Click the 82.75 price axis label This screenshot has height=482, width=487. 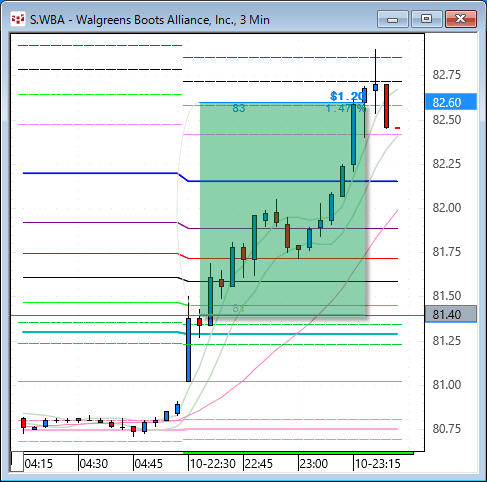(447, 75)
